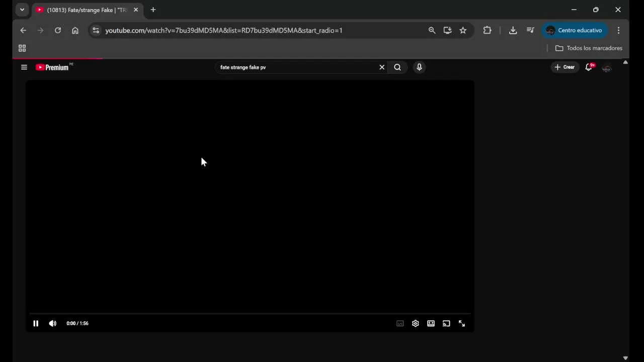
Task: Bookmark this page with star icon
Action: [x=463, y=30]
